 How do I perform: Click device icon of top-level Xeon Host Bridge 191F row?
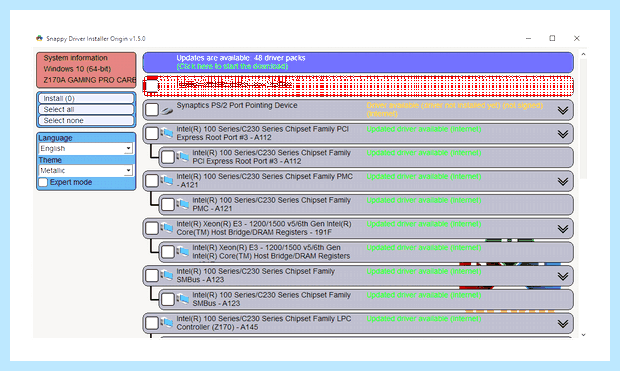(166, 228)
